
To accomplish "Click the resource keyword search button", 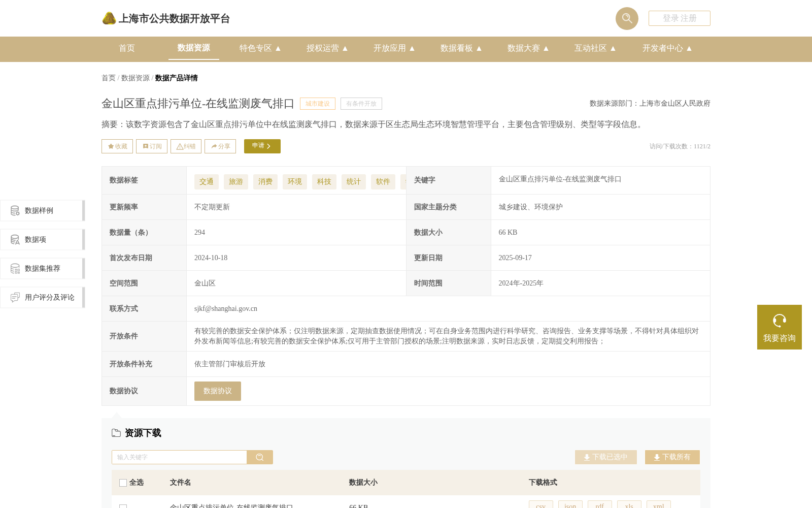I will click(x=260, y=457).
